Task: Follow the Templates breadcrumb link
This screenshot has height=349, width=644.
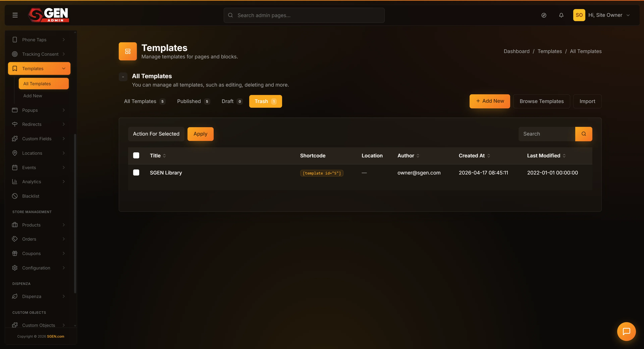Action: (x=550, y=51)
